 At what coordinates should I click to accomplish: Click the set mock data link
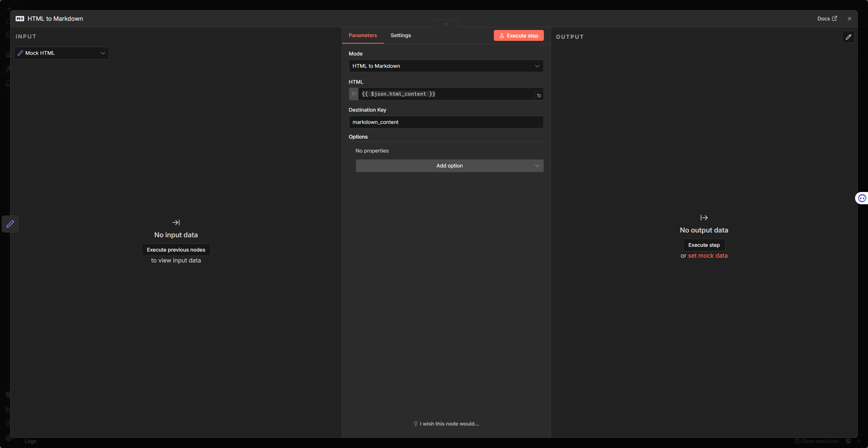707,256
